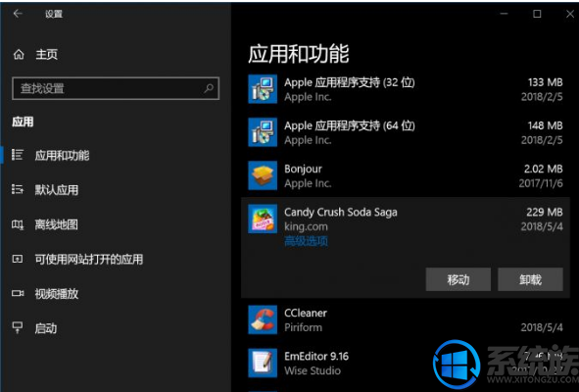This screenshot has height=392, width=579.
Task: Click the Apple 应用程序支持 (32 位) icon
Action: coord(263,89)
